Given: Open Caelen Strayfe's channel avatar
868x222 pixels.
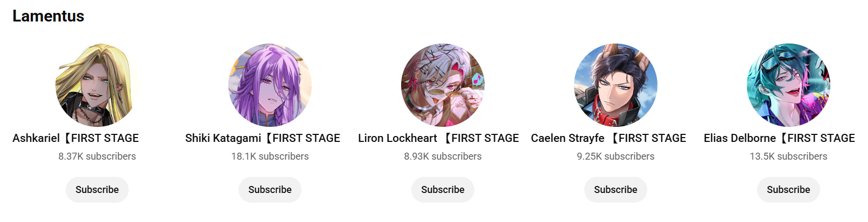Looking at the screenshot, I should pos(615,85).
